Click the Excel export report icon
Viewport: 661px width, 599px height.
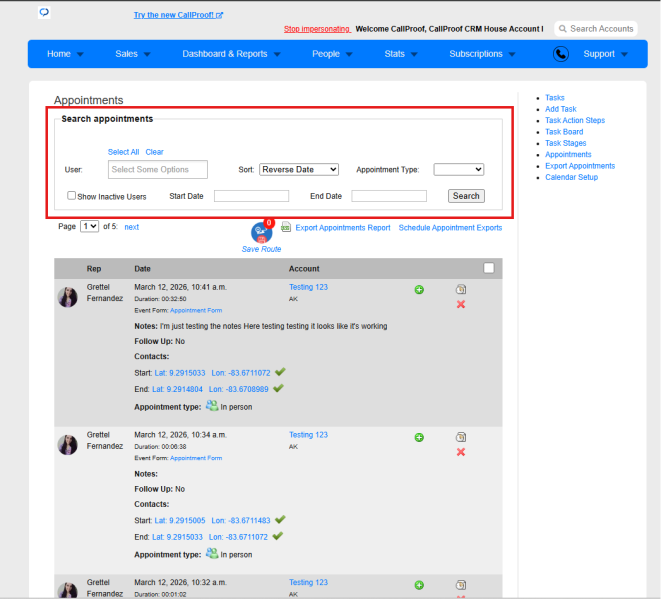pyautogui.click(x=286, y=227)
